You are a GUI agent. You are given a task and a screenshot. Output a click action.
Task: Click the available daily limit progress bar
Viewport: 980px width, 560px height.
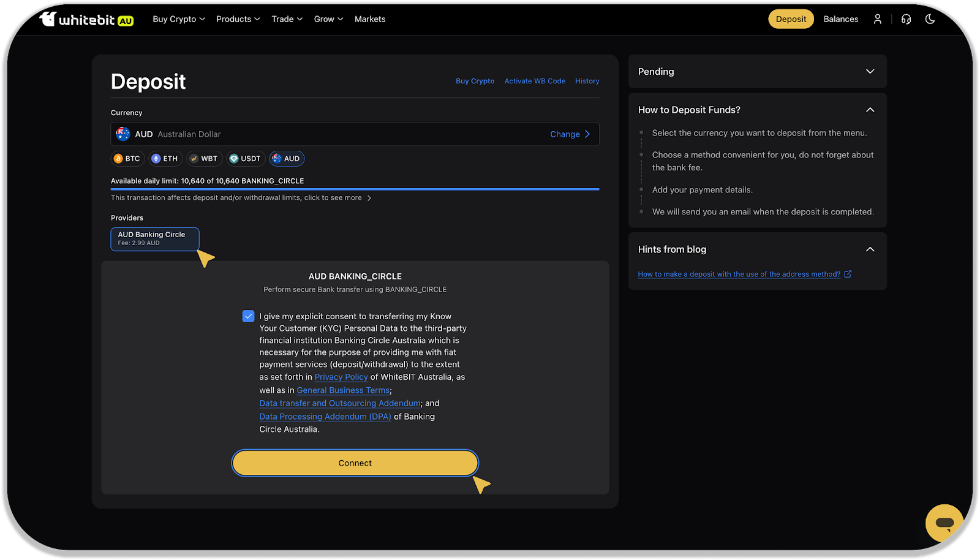pos(355,189)
